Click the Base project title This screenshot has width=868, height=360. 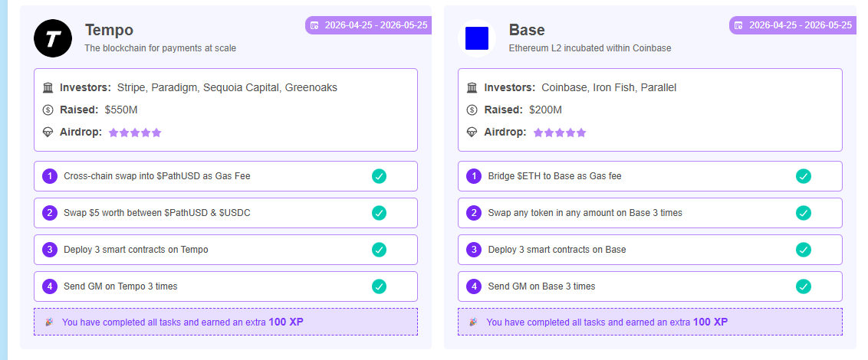(527, 30)
